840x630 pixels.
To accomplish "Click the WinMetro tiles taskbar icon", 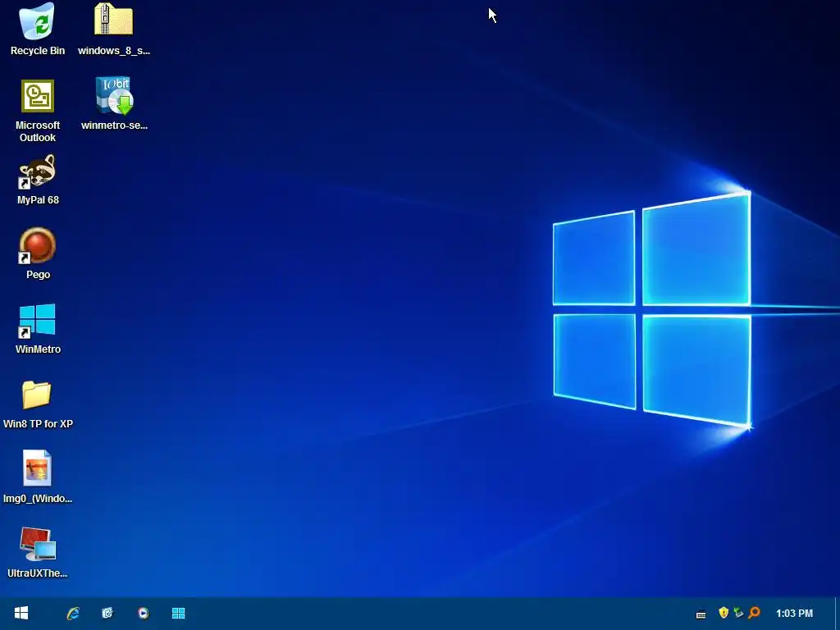I will (x=178, y=613).
